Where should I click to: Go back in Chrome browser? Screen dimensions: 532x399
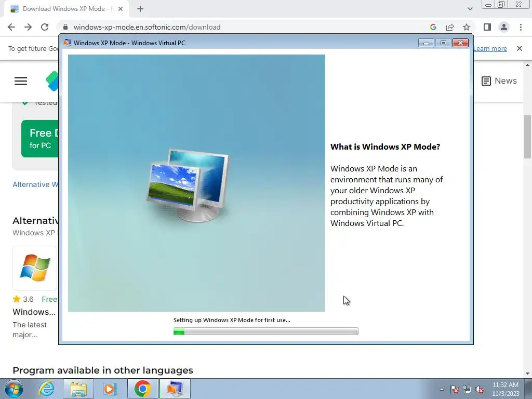11,27
